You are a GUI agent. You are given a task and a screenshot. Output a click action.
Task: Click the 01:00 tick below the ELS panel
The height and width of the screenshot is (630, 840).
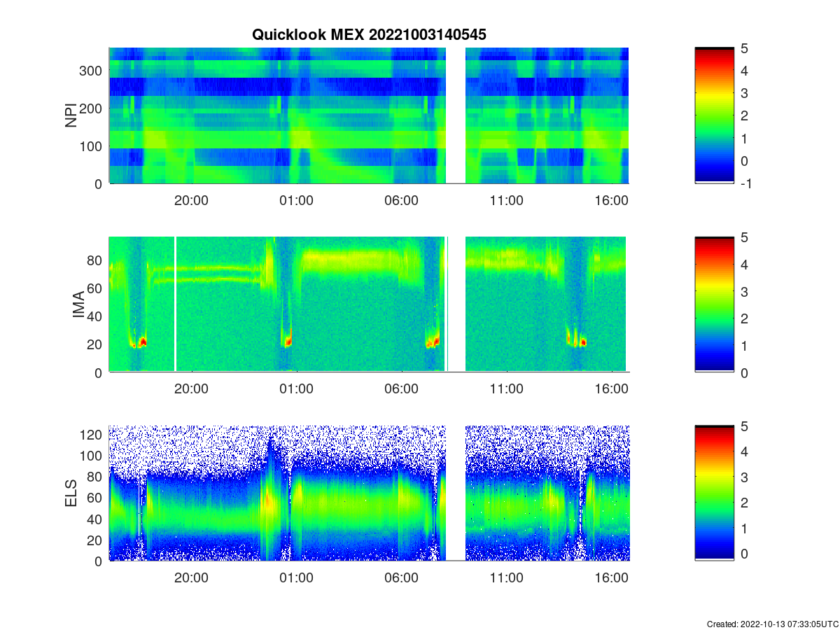296,578
